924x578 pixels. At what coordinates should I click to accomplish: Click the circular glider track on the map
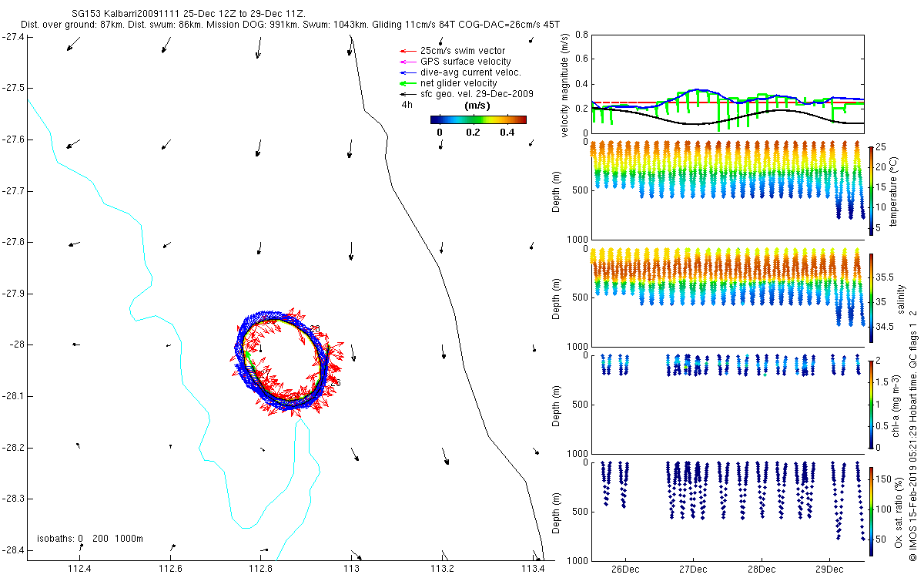[283, 360]
